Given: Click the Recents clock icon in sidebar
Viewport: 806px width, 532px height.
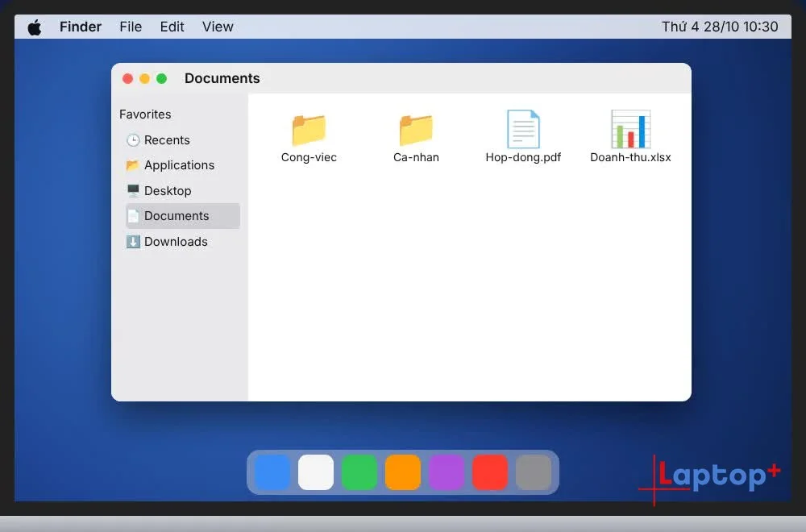Looking at the screenshot, I should 133,139.
